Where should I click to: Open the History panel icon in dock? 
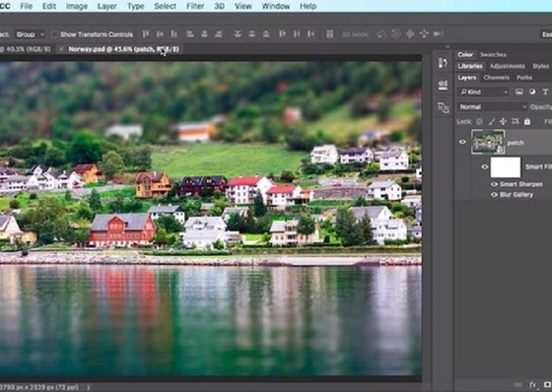coord(443,63)
